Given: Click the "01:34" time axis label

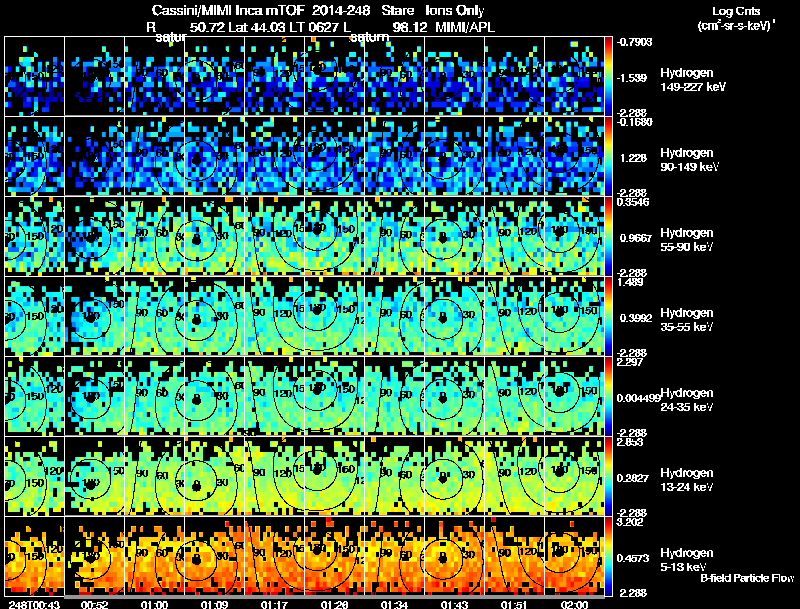Looking at the screenshot, I should coord(394,604).
